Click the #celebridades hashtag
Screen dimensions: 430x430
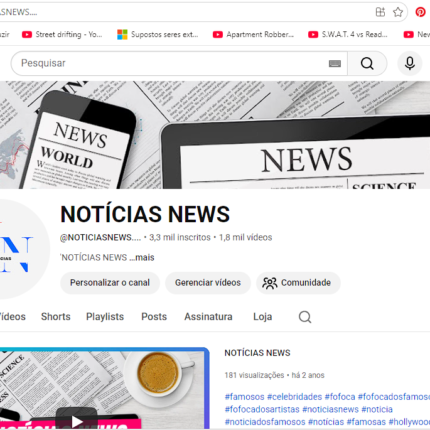coord(295,397)
